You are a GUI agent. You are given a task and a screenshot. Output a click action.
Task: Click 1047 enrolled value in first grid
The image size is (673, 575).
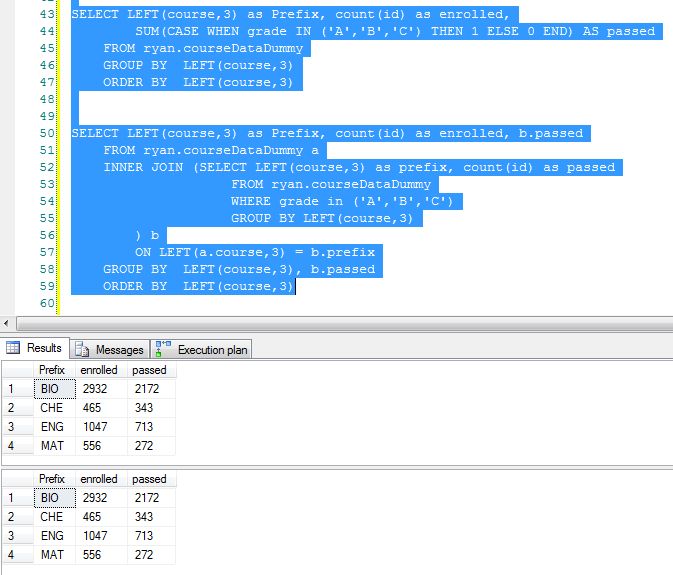coord(101,427)
